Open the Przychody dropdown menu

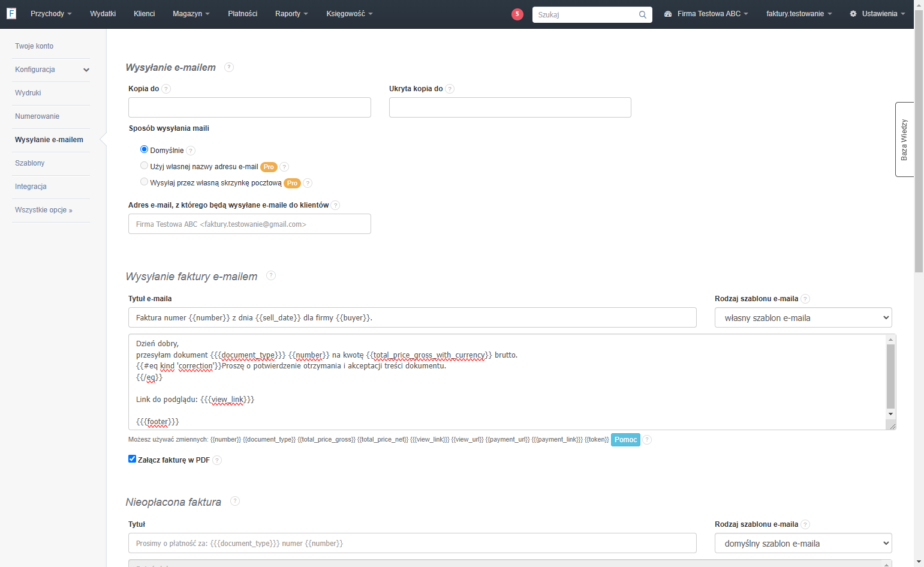click(51, 14)
